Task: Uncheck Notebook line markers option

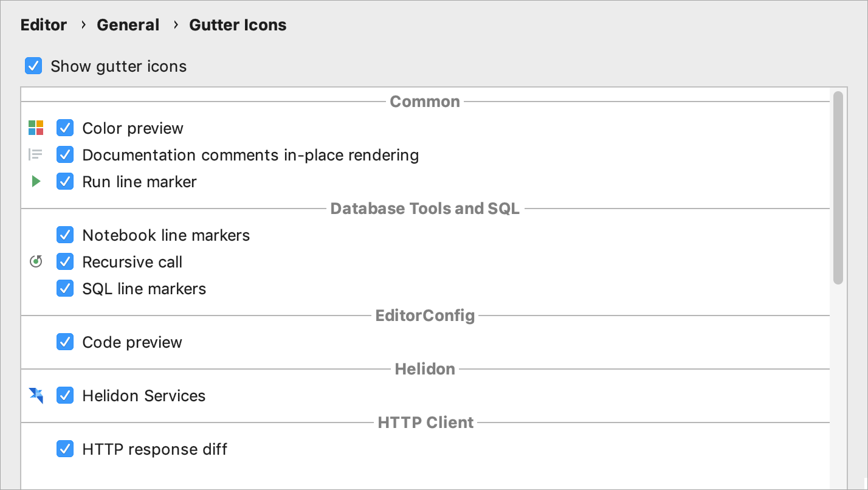Action: click(x=65, y=235)
